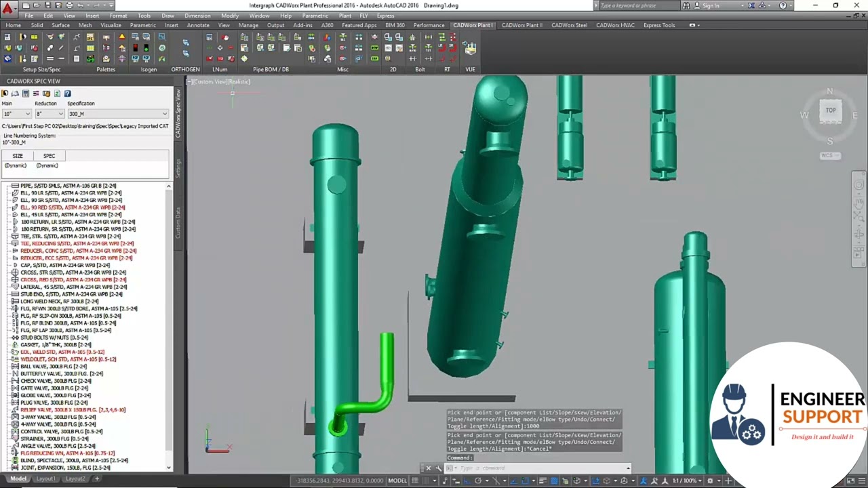Open annotation scale 1:1 / 100% dropdown
Screen dimensions: 868x488
pos(687,481)
